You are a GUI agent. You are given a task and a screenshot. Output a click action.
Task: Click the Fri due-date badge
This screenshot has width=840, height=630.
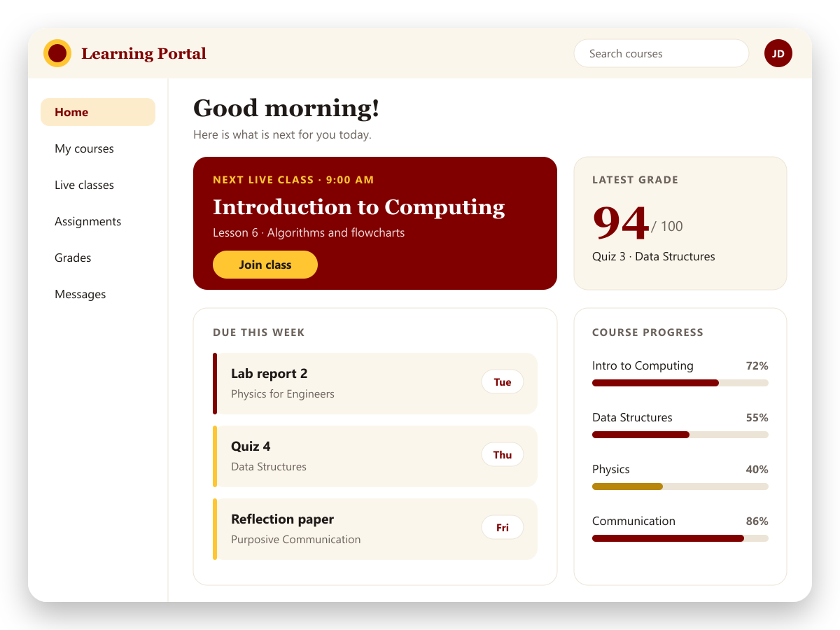503,528
